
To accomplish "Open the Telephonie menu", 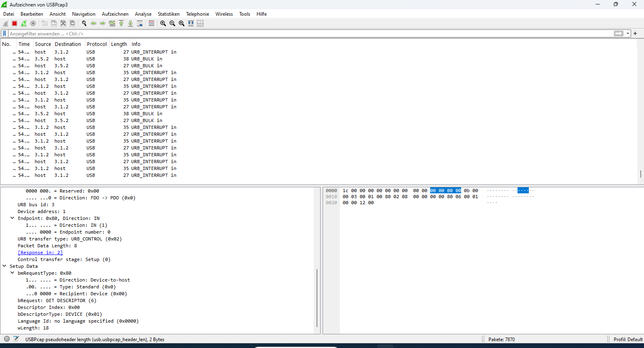I will (x=198, y=14).
